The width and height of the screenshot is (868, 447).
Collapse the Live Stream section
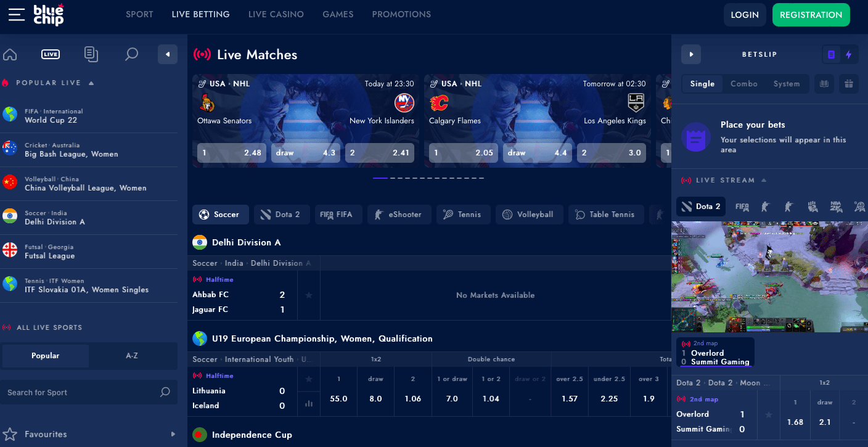pyautogui.click(x=764, y=180)
